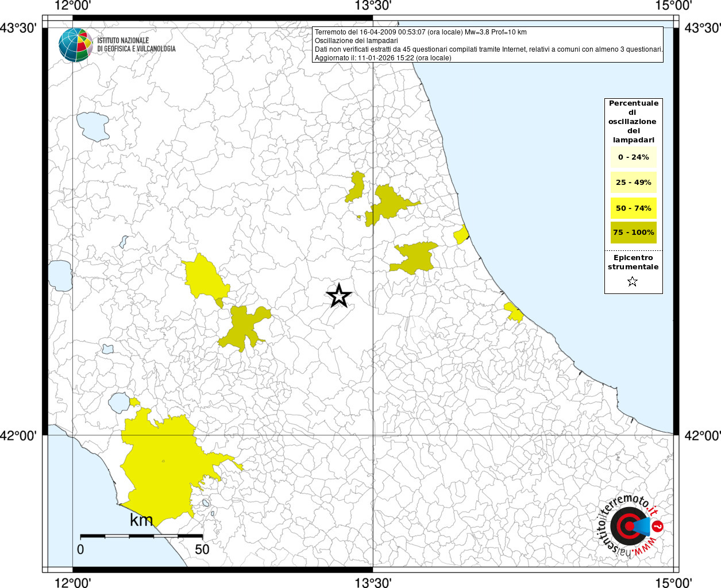721x588 pixels.
Task: Select the 25 - 49% legend swatch
Action: coord(633,182)
